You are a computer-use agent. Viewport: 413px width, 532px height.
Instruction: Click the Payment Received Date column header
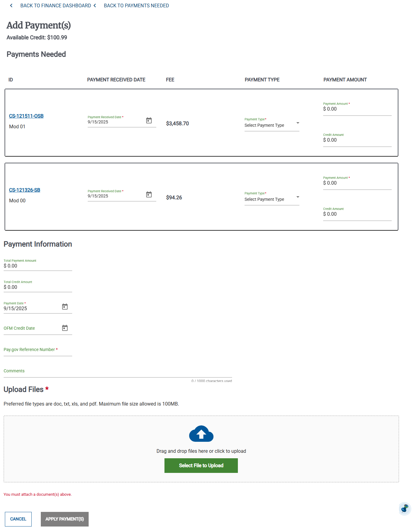click(x=116, y=80)
